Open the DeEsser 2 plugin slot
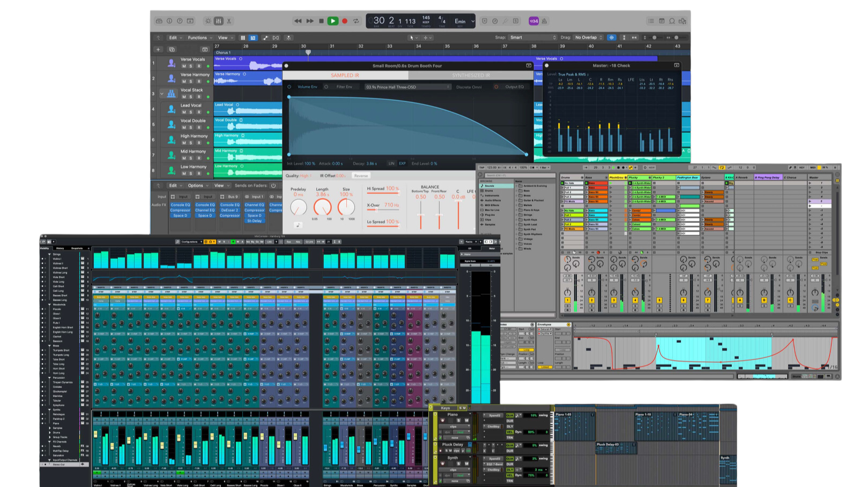This screenshot has width=868, height=487. (230, 210)
